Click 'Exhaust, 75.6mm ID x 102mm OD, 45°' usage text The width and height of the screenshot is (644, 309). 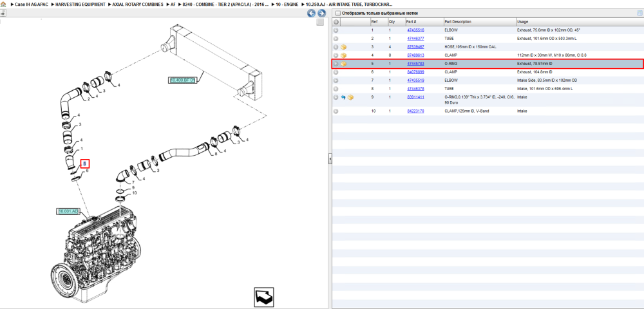click(x=548, y=30)
